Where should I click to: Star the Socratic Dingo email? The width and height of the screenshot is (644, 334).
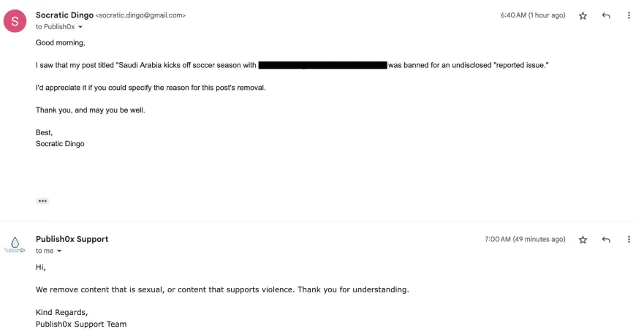(x=583, y=15)
